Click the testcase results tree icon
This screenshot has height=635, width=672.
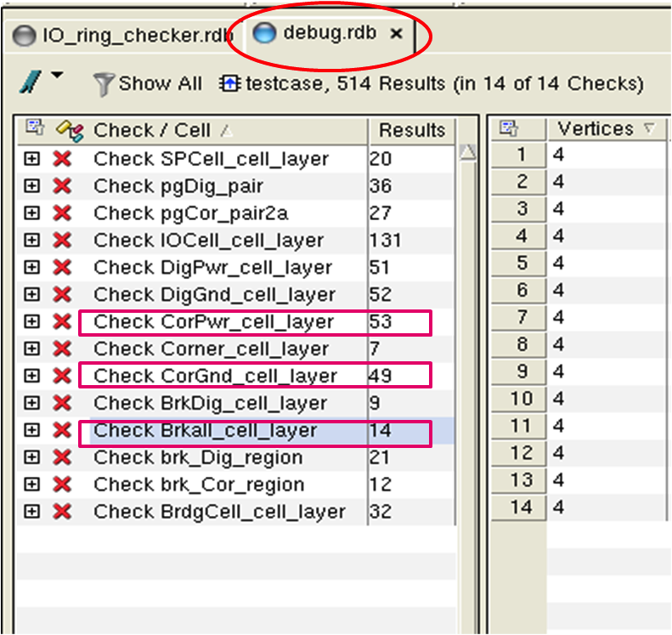pyautogui.click(x=230, y=83)
